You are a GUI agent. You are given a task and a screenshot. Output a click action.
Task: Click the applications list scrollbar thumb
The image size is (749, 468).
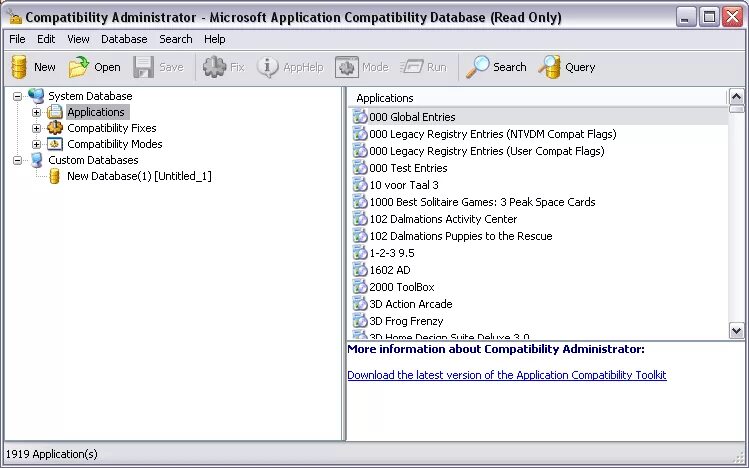click(x=737, y=109)
